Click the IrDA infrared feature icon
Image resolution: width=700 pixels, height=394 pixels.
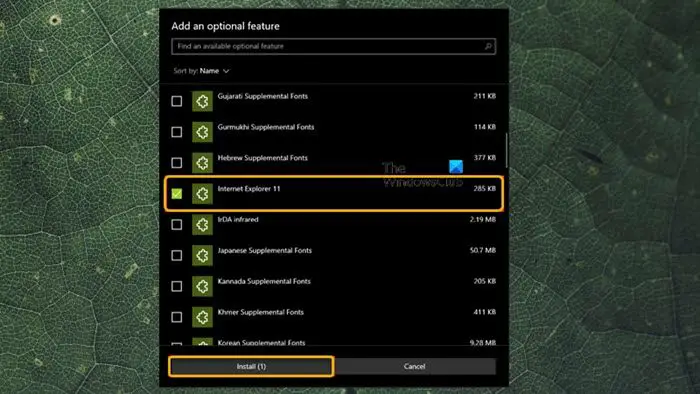[x=202, y=224]
